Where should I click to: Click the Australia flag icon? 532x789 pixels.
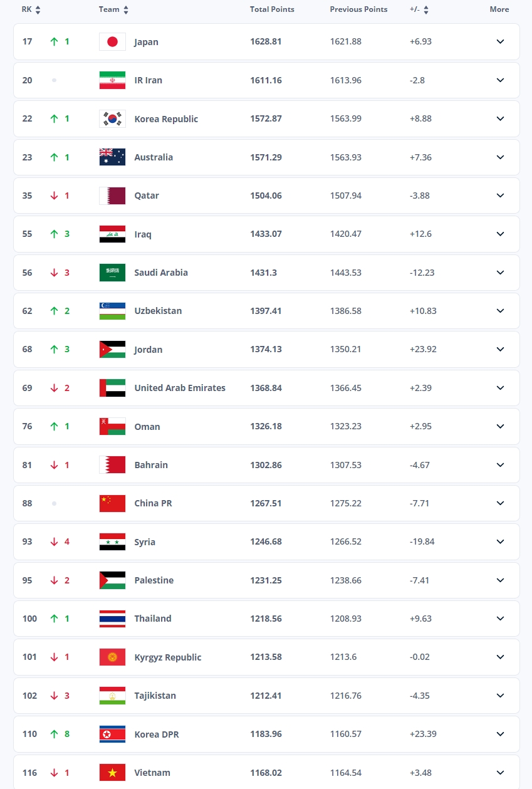click(112, 157)
